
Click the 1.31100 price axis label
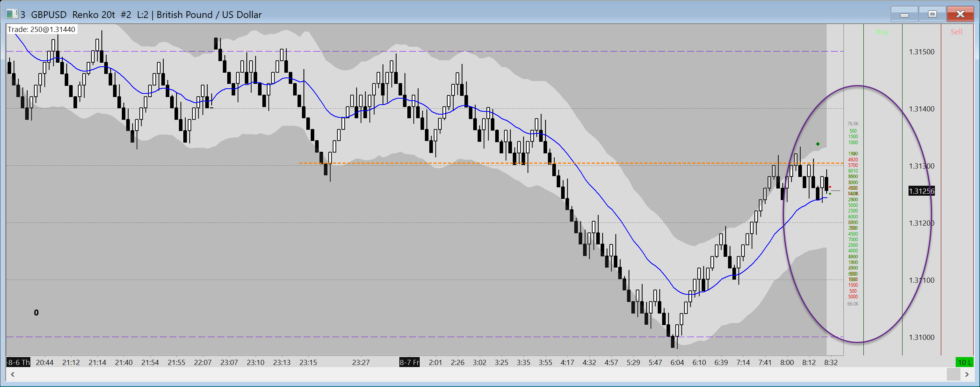pyautogui.click(x=922, y=280)
